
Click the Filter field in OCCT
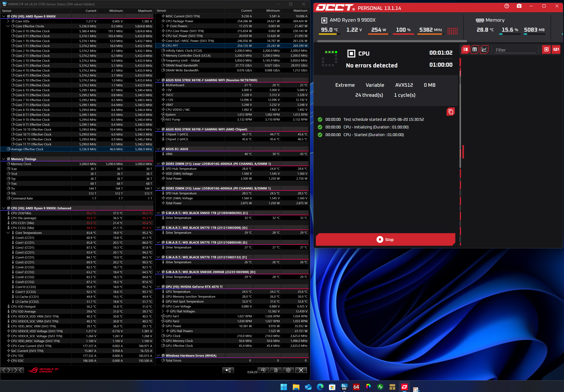[x=515, y=50]
